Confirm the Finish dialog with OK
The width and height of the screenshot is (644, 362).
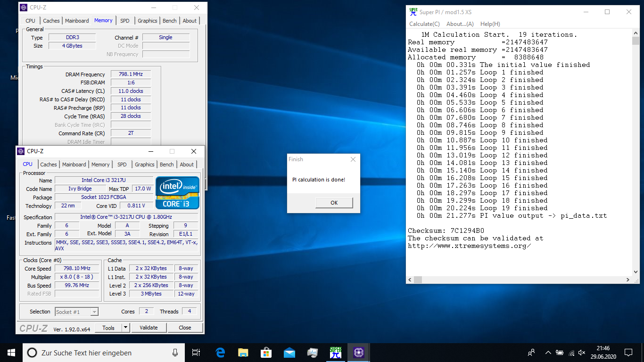(x=334, y=203)
